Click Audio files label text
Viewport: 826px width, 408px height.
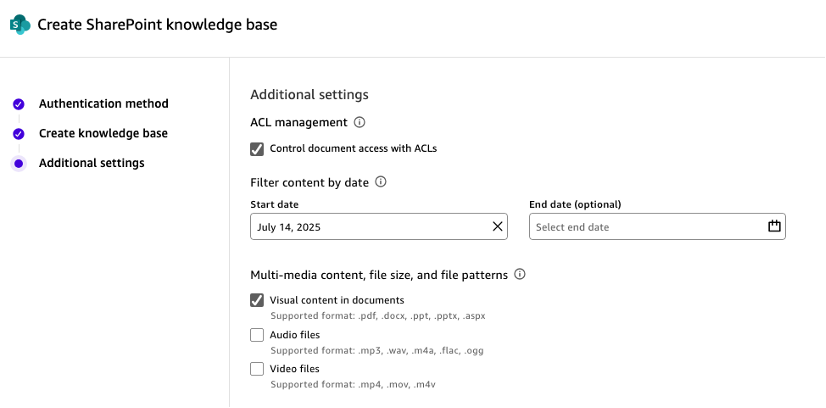pos(294,335)
